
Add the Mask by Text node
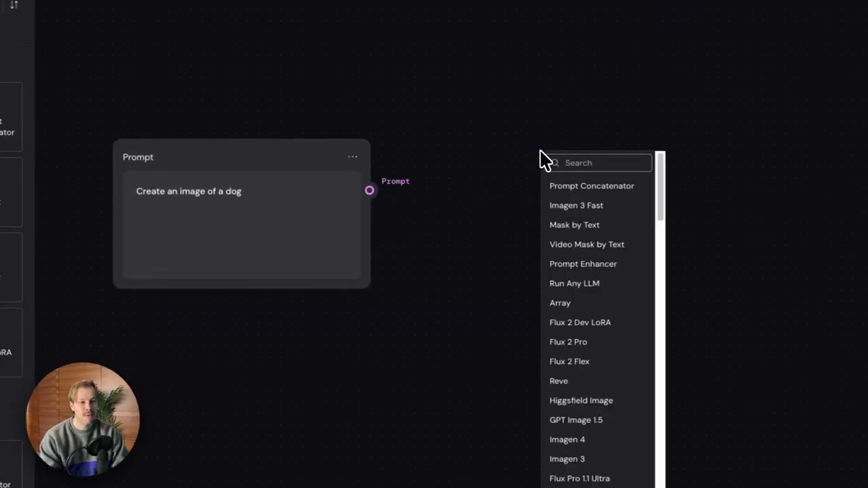(574, 225)
